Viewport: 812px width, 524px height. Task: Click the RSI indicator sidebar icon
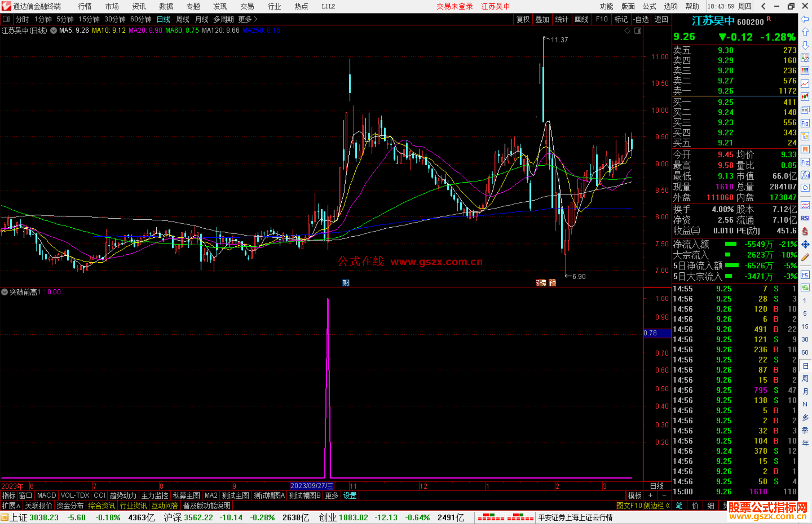(805, 218)
